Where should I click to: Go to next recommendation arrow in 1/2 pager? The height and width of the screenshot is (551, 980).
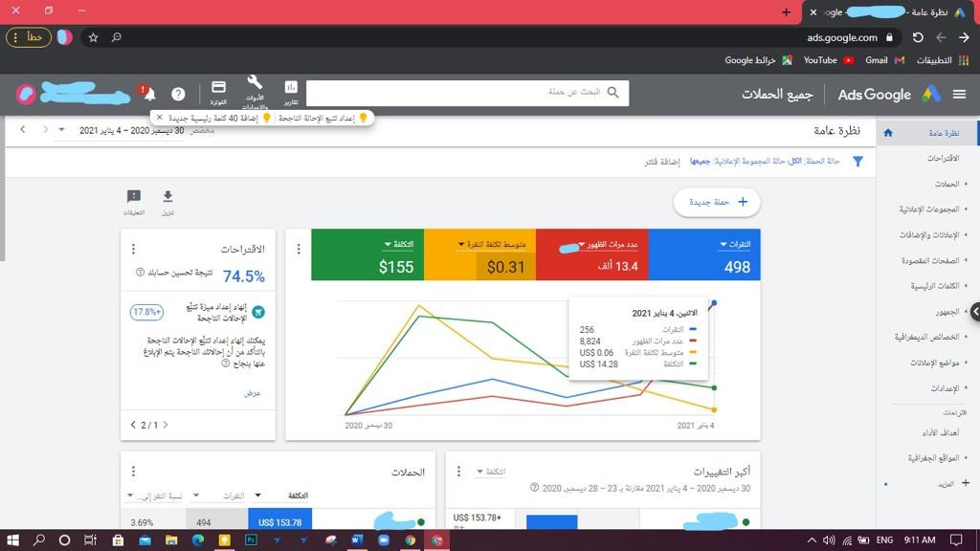(x=166, y=425)
